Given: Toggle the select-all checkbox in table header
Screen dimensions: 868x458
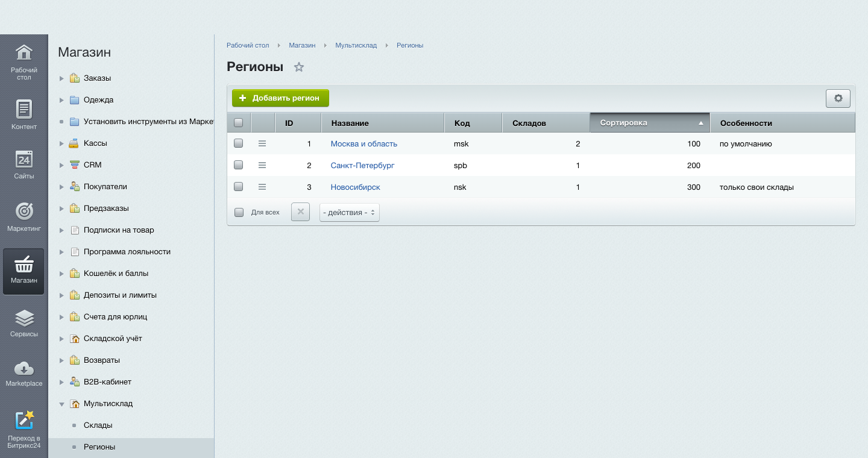Looking at the screenshot, I should [239, 123].
